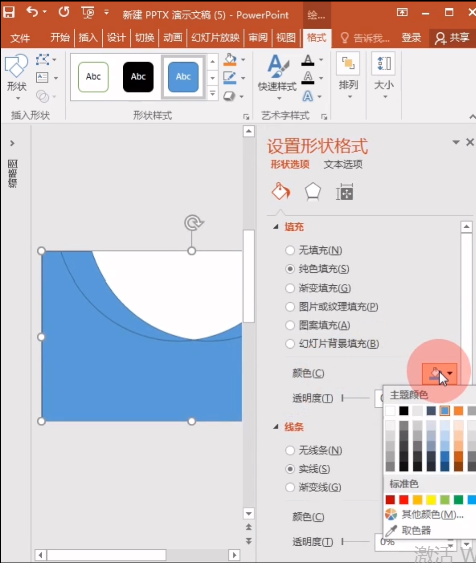Select Solid fill (纯色填充) option

tap(317, 269)
